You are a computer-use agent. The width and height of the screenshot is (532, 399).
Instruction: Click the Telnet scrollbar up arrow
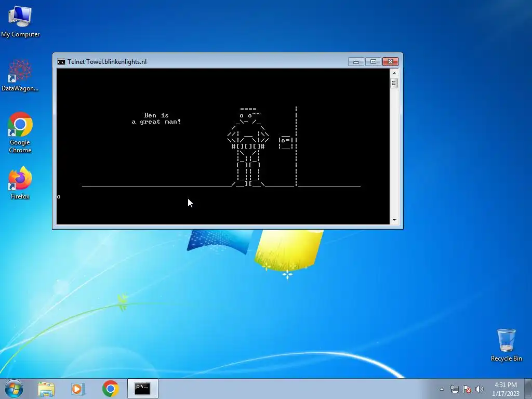click(394, 73)
